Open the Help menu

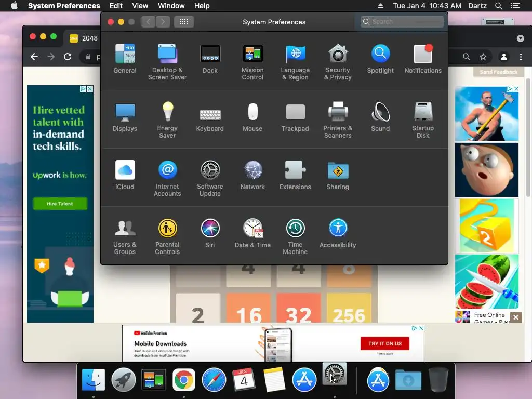pyautogui.click(x=202, y=6)
